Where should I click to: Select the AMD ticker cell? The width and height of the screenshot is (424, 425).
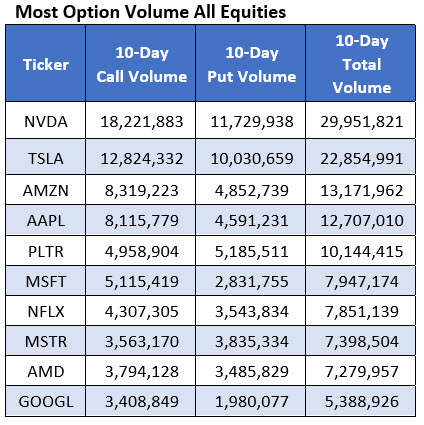click(46, 371)
